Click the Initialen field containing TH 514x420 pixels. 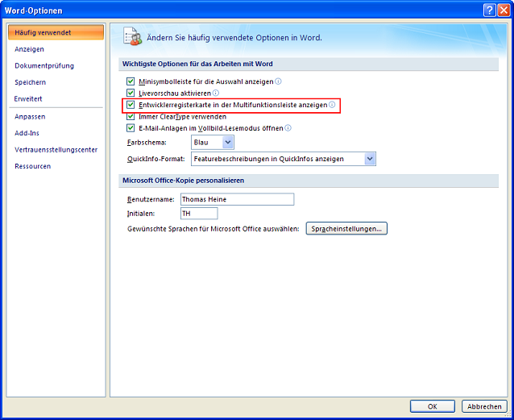pyautogui.click(x=199, y=214)
